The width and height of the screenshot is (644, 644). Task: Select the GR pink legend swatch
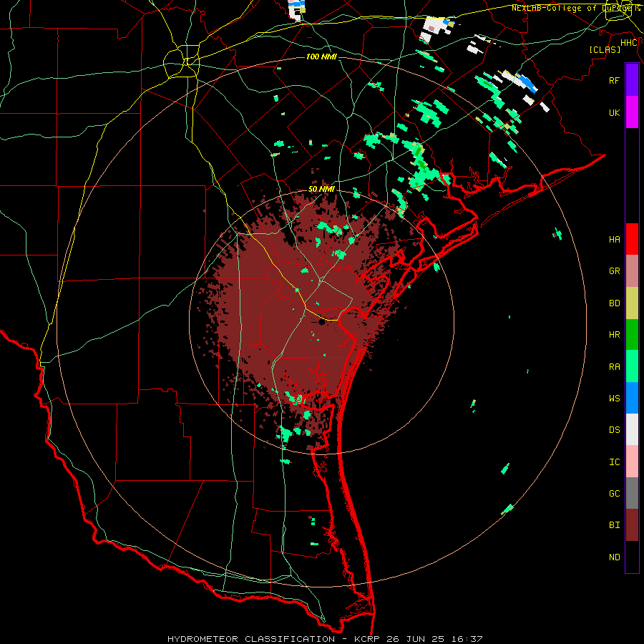pyautogui.click(x=632, y=270)
